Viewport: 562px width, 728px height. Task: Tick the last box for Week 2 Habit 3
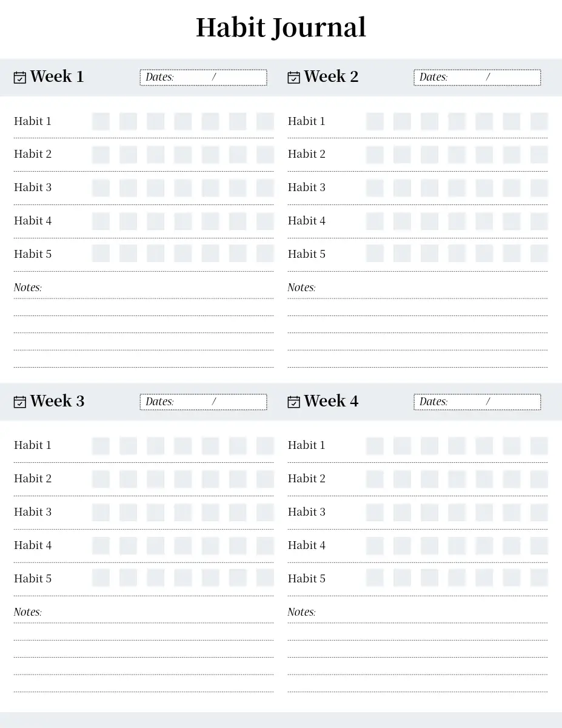539,187
